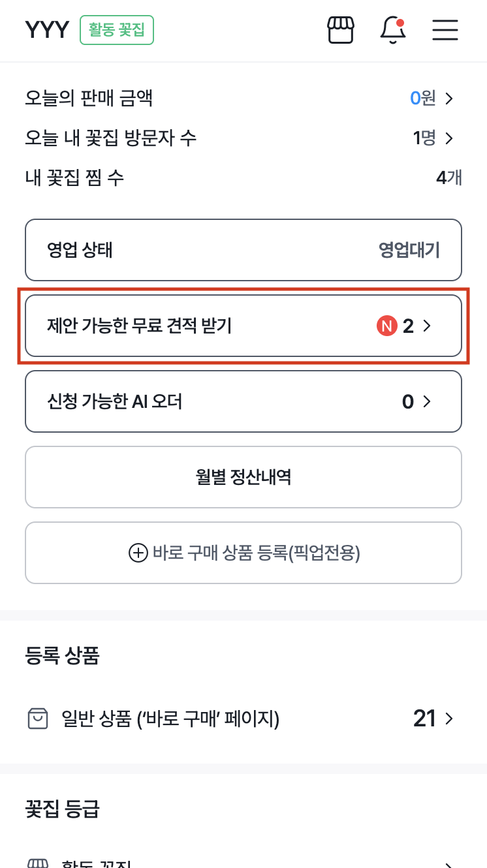This screenshot has height=868, width=487.
Task: Click the YYY shop name logo
Action: 46,29
